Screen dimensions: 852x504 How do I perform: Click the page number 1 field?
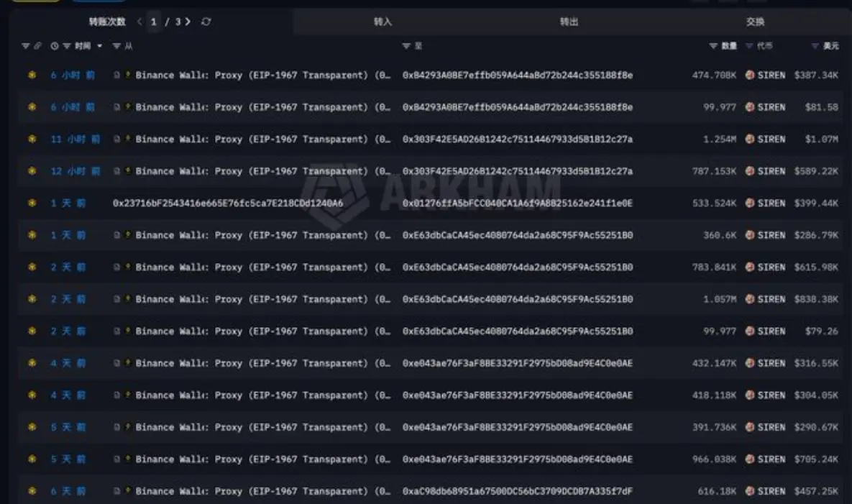(x=154, y=22)
